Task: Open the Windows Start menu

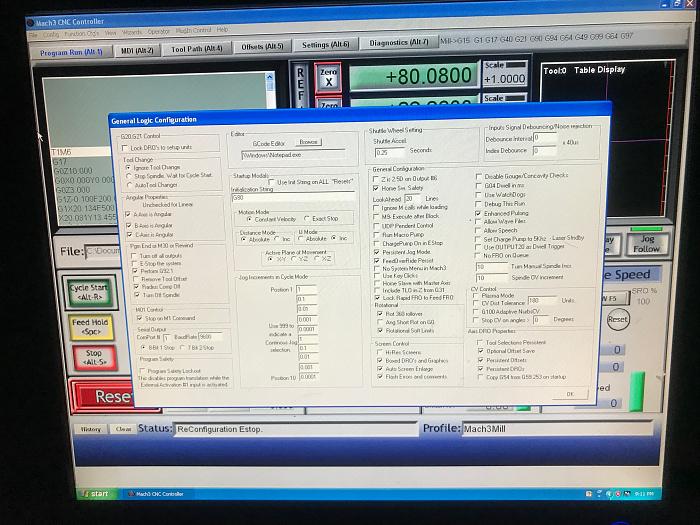Action: [x=93, y=494]
